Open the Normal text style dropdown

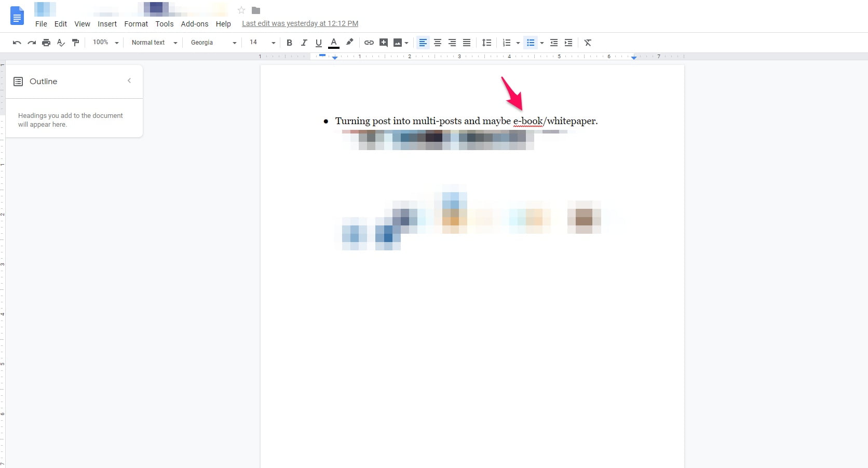pos(154,43)
